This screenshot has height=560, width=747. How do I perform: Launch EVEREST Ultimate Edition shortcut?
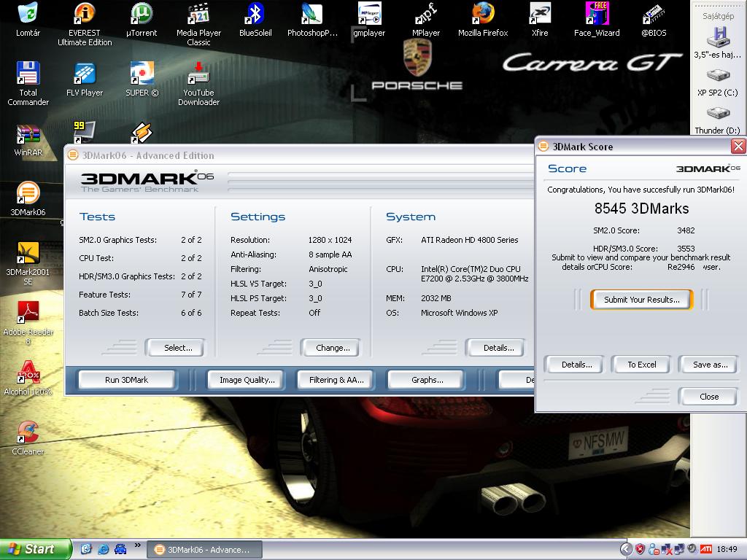(x=85, y=24)
